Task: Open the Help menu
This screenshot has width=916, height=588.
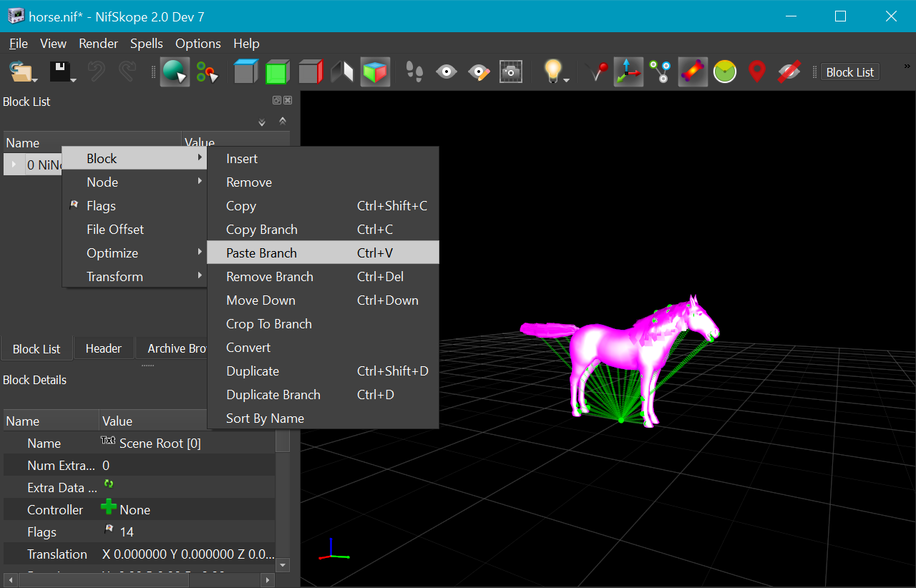Action: [x=246, y=44]
